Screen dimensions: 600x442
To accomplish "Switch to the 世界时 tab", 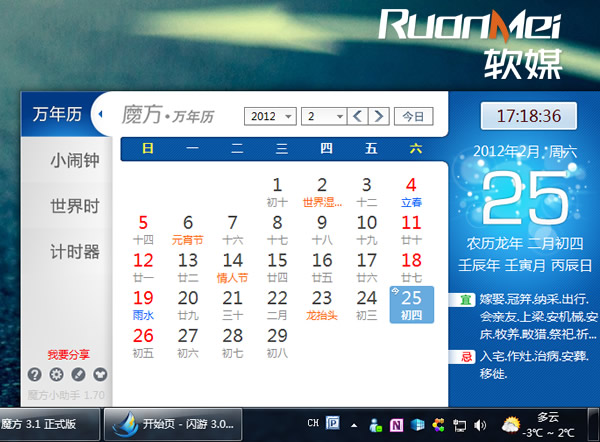I will coord(75,206).
